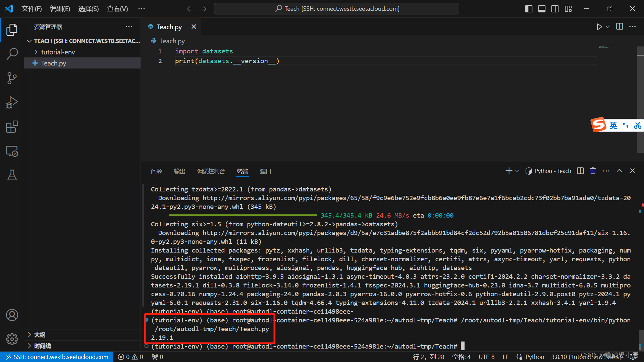Image resolution: width=644 pixels, height=362 pixels.
Task: Open editor more actions menu
Action: tap(633, 27)
